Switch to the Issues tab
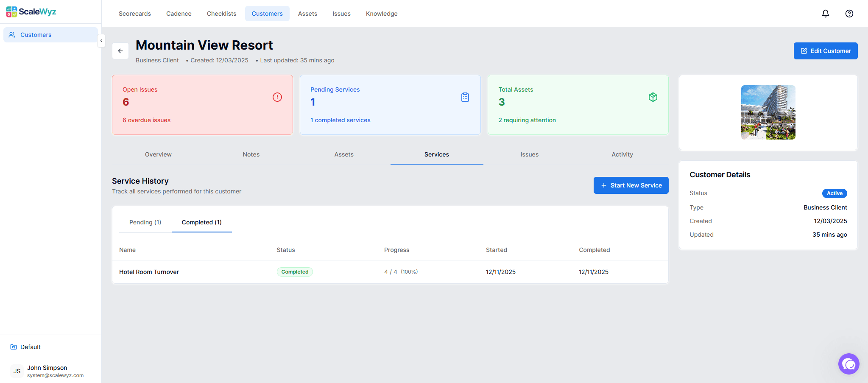The height and width of the screenshot is (383, 868). tap(529, 154)
